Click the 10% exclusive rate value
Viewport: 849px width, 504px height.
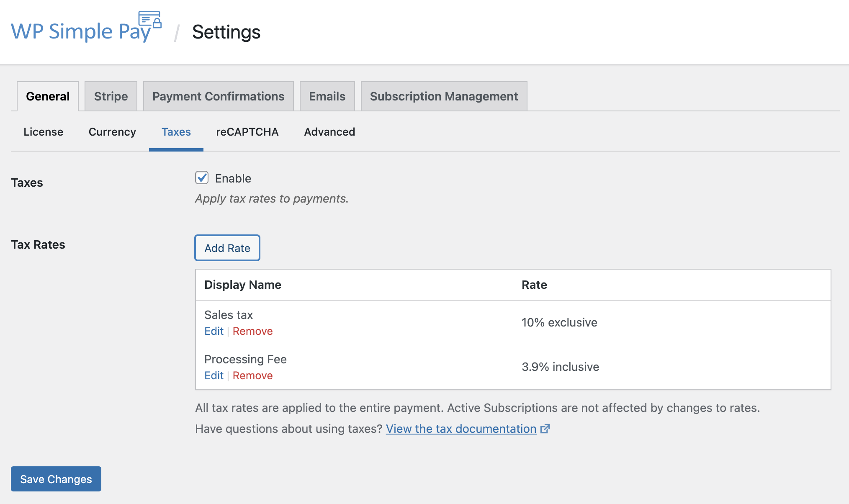pos(559,322)
